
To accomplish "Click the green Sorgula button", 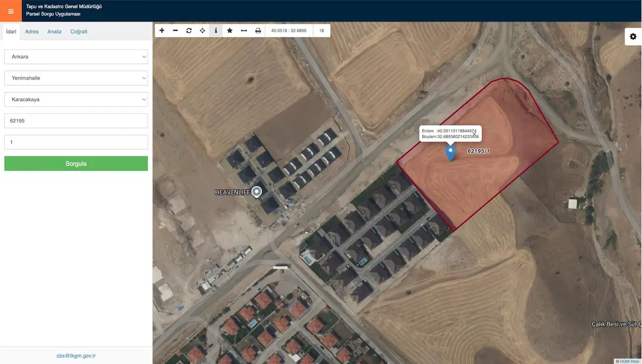I will [76, 164].
